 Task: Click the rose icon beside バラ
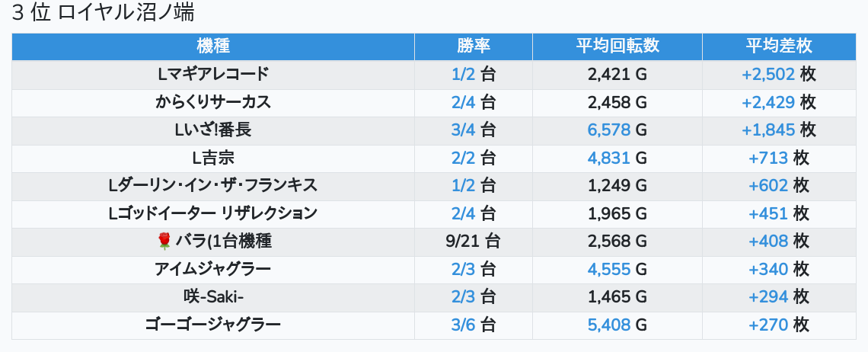coord(164,242)
